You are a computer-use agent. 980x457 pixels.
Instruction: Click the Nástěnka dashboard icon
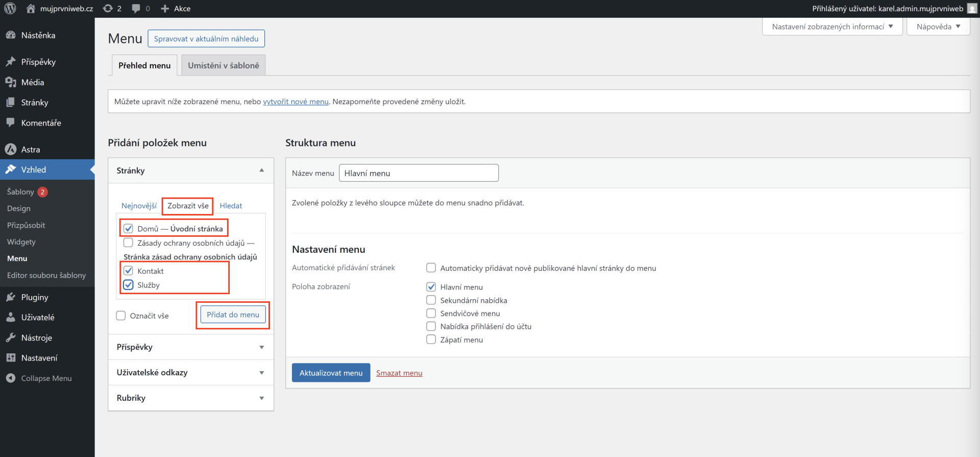tap(11, 35)
